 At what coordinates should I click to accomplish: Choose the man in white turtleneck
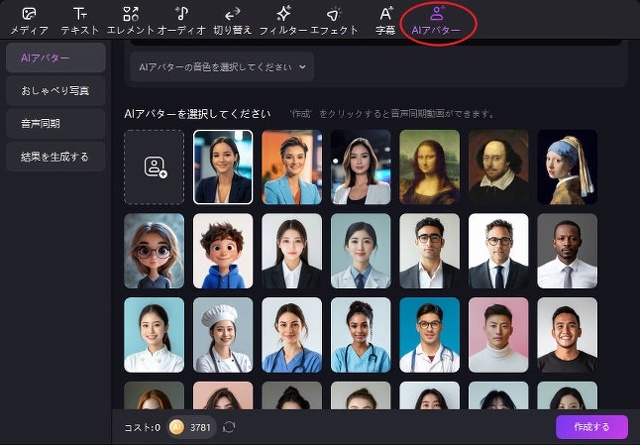[498, 335]
